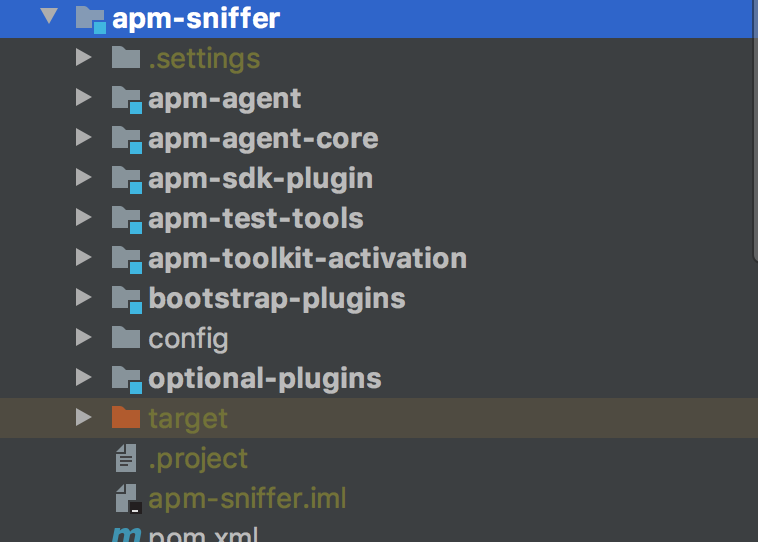This screenshot has height=542, width=758.
Task: Click the config folder icon
Action: (126, 338)
